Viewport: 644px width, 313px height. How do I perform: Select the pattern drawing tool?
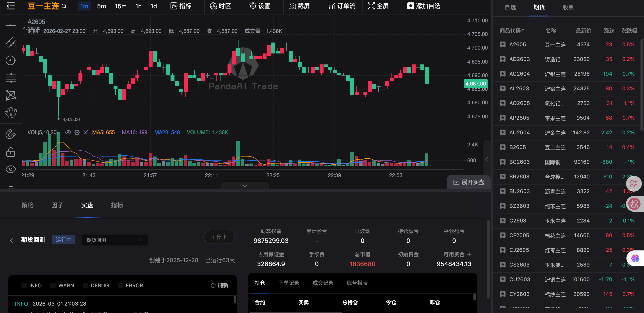[x=11, y=95]
